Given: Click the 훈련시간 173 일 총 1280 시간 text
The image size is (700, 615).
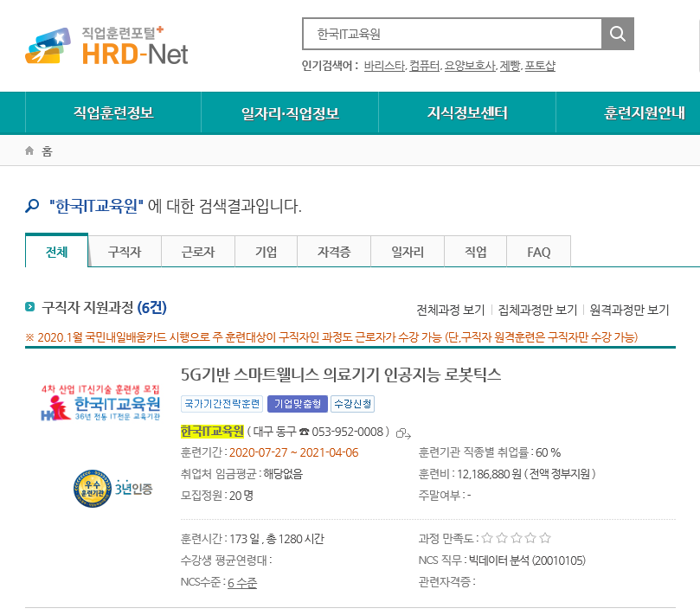Looking at the screenshot, I should [253, 539].
